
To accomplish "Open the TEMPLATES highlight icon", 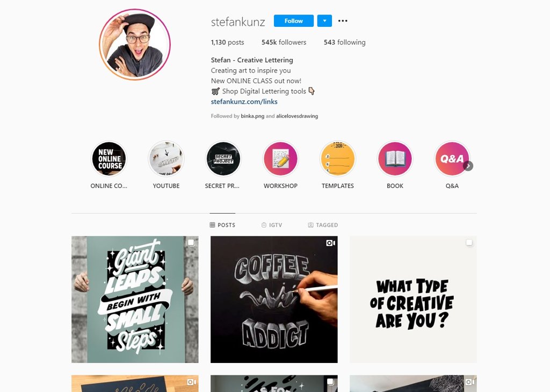I will point(337,159).
